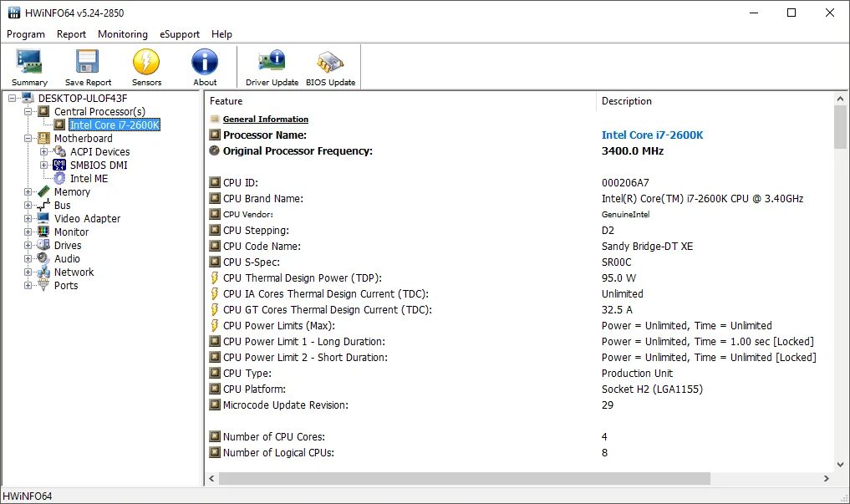850x504 pixels.
Task: Open the Report menu
Action: [x=71, y=34]
